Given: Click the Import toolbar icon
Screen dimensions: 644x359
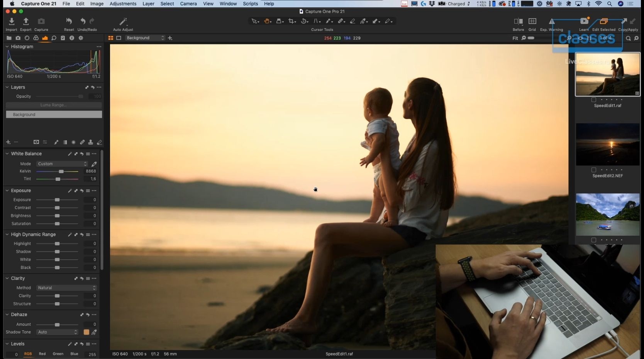Looking at the screenshot, I should [11, 21].
